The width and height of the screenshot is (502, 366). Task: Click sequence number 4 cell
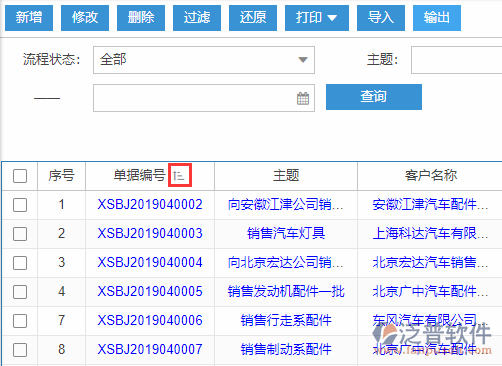click(61, 291)
